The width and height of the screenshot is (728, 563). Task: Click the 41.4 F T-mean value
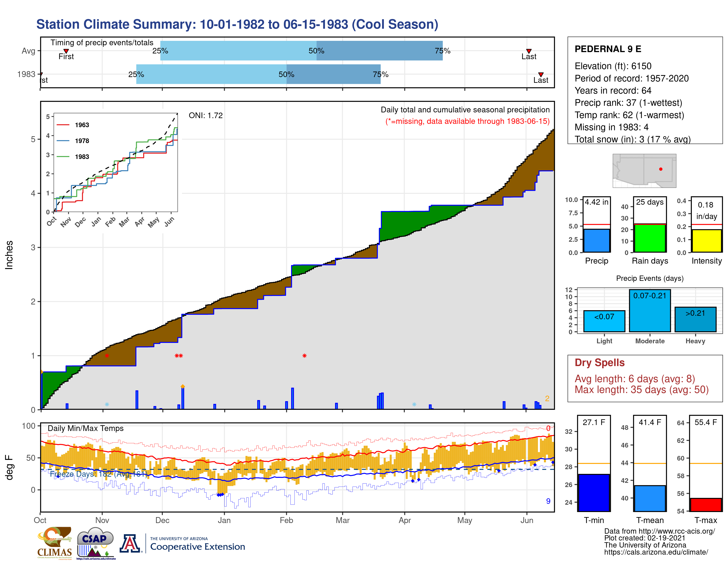650,422
